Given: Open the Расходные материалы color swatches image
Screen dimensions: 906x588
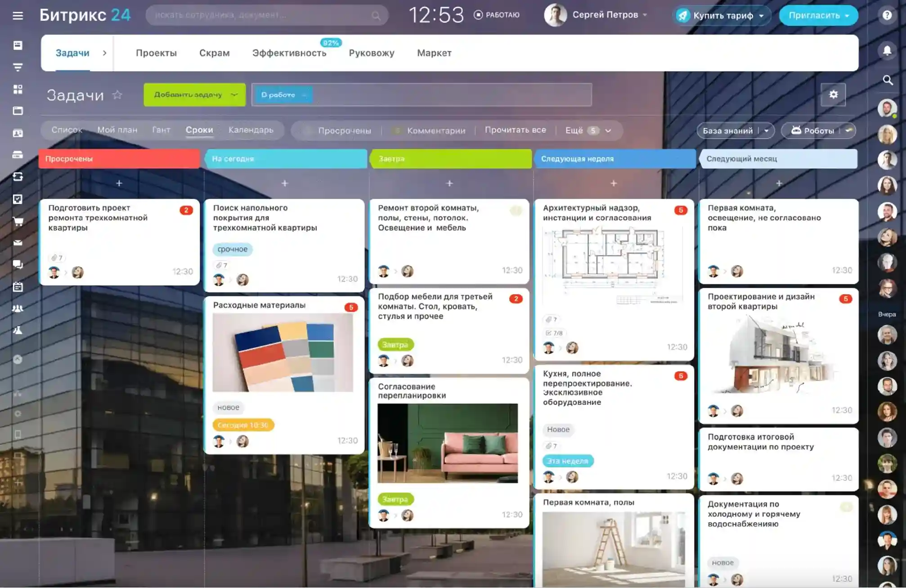Looking at the screenshot, I should (283, 353).
